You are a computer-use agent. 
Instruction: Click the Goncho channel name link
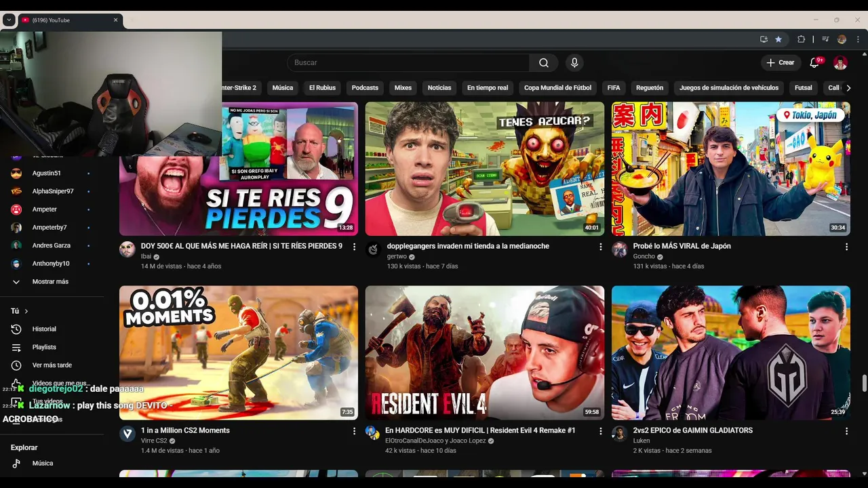click(644, 256)
